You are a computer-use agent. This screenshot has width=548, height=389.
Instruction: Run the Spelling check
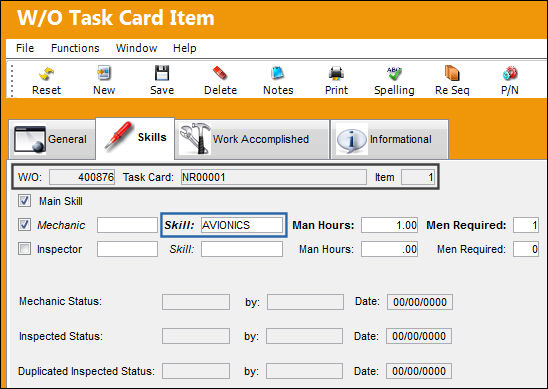[x=394, y=80]
